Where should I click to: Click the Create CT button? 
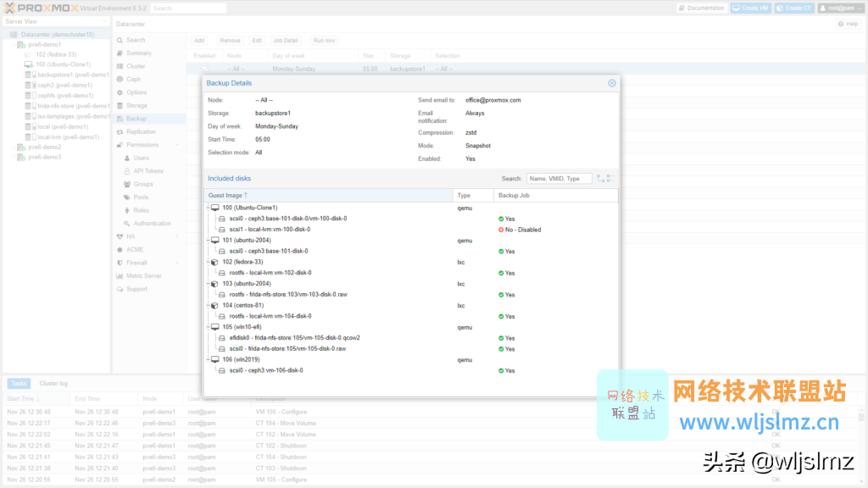pyautogui.click(x=794, y=8)
